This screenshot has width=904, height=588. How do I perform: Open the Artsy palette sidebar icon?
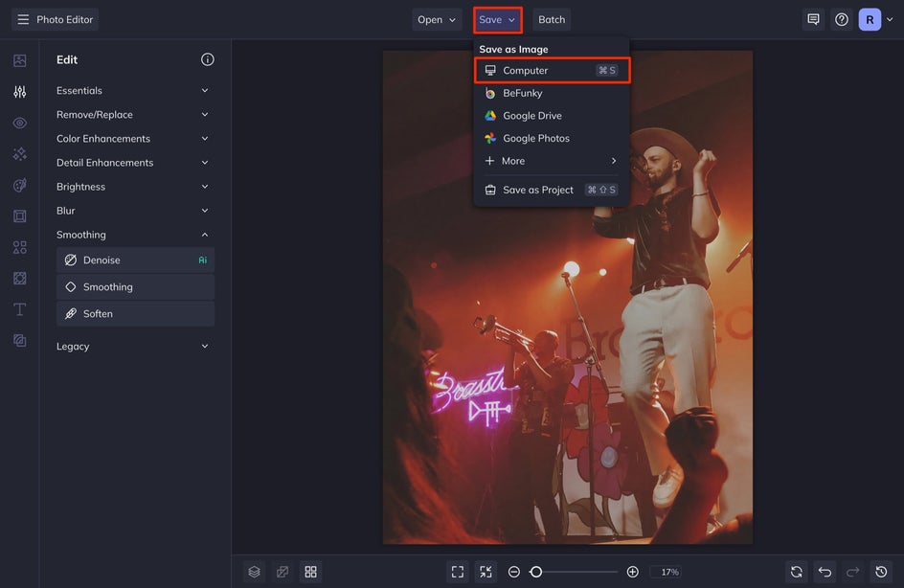click(x=19, y=185)
